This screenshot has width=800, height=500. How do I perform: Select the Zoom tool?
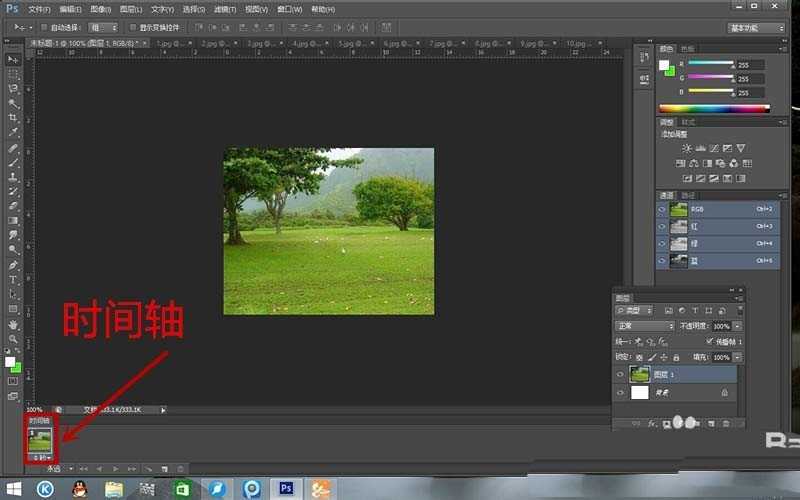pos(14,340)
